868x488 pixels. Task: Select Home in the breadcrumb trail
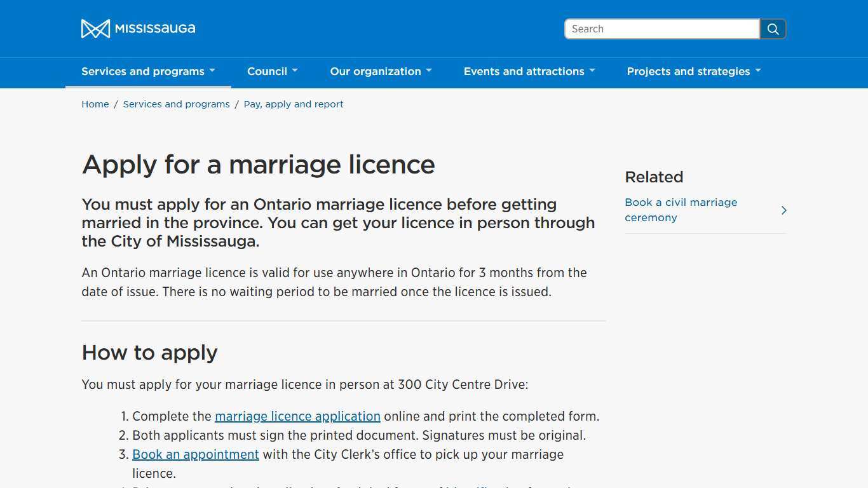[x=95, y=104]
